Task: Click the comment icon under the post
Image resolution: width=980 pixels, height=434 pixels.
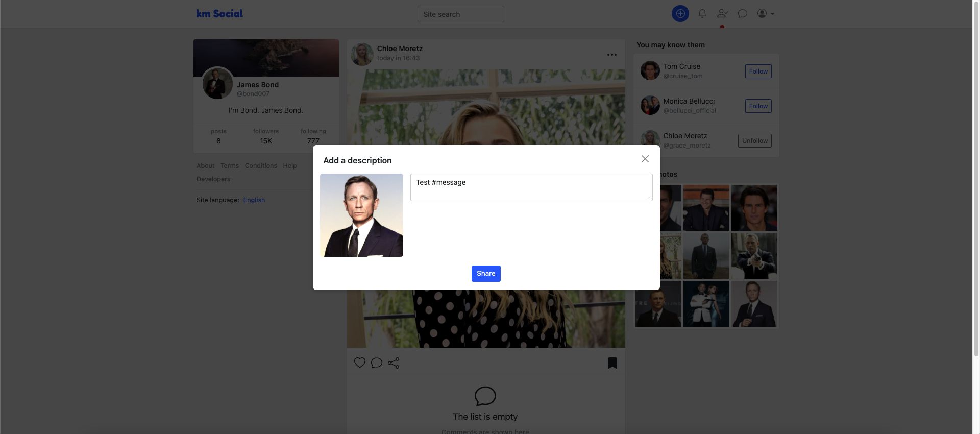Action: (377, 363)
